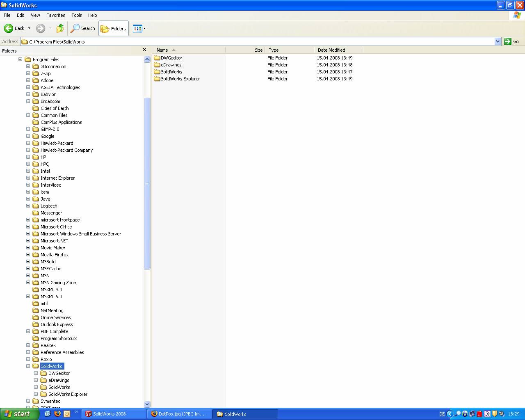Image resolution: width=525 pixels, height=420 pixels.
Task: Sort by Type column header
Action: point(289,50)
